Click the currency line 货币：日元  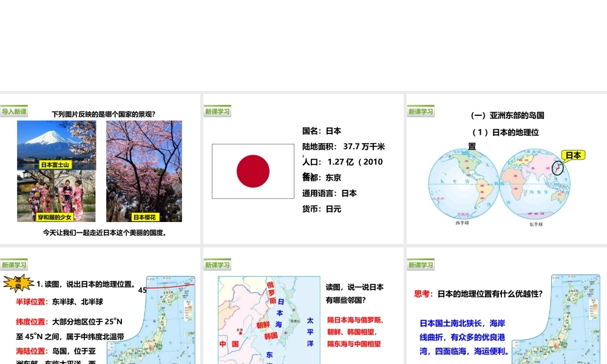(322, 209)
